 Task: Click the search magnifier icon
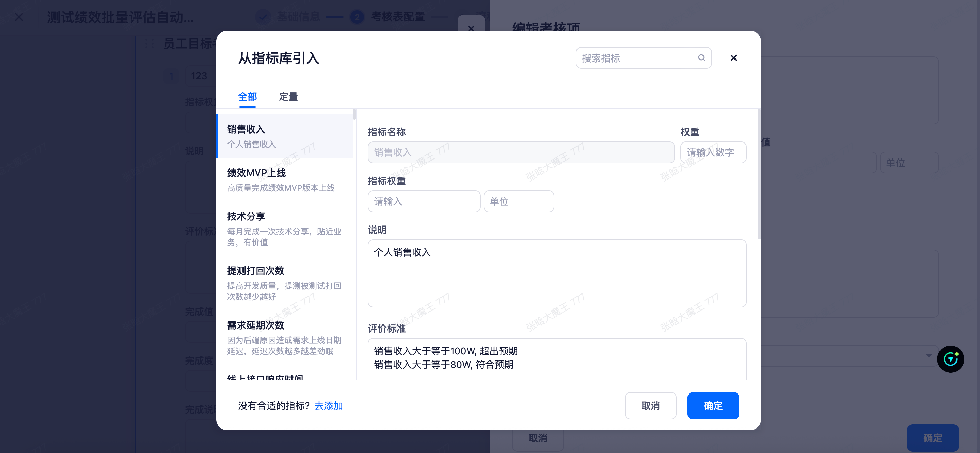(701, 58)
